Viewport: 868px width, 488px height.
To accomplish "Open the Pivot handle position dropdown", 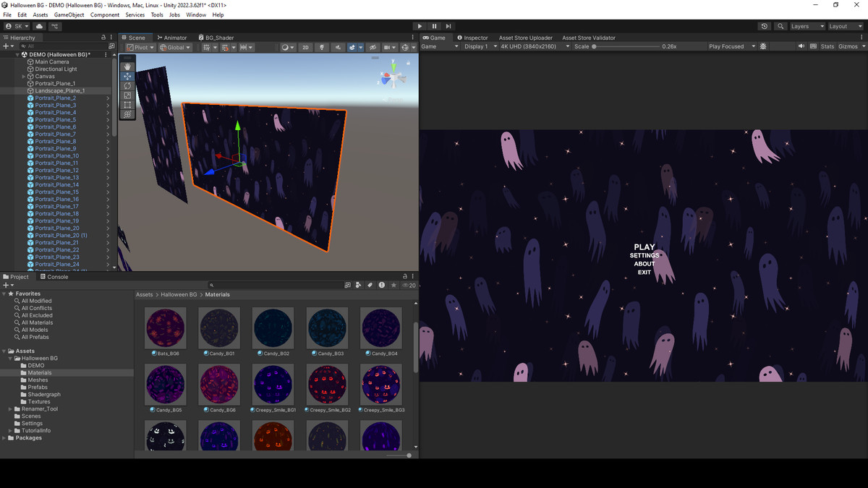I will tap(140, 48).
